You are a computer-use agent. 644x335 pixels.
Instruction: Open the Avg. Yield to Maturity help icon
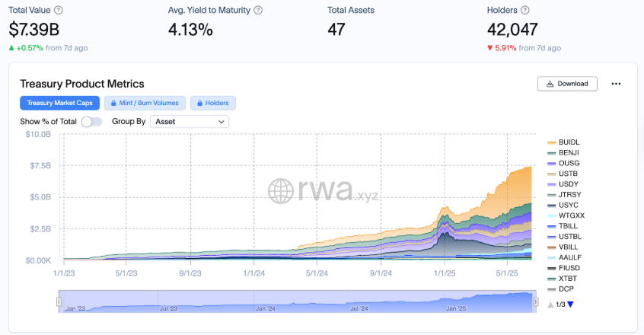point(258,10)
